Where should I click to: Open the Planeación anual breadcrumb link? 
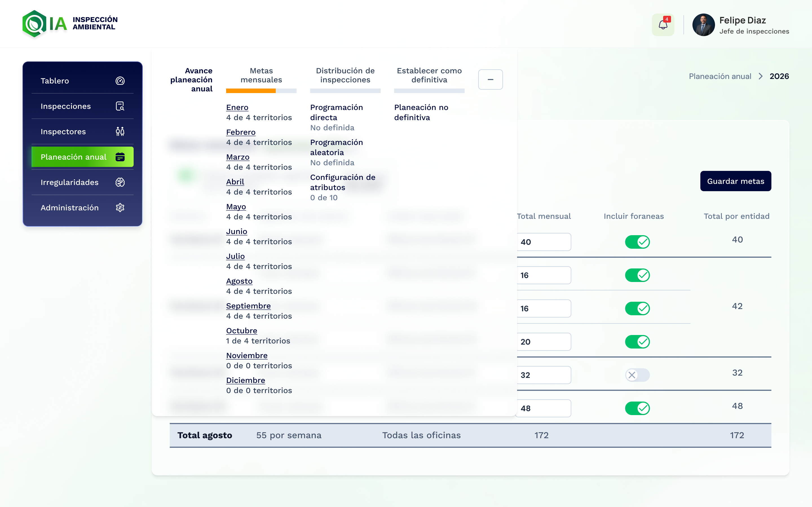[720, 76]
